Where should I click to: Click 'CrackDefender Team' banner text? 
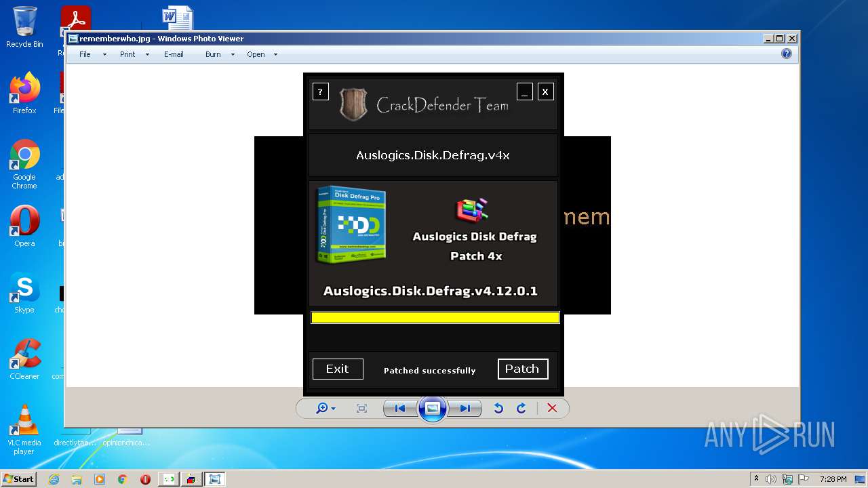pos(442,106)
